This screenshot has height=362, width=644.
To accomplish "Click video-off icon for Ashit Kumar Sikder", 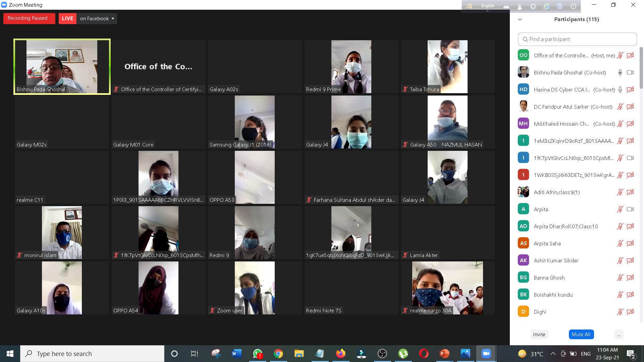I will pyautogui.click(x=630, y=260).
